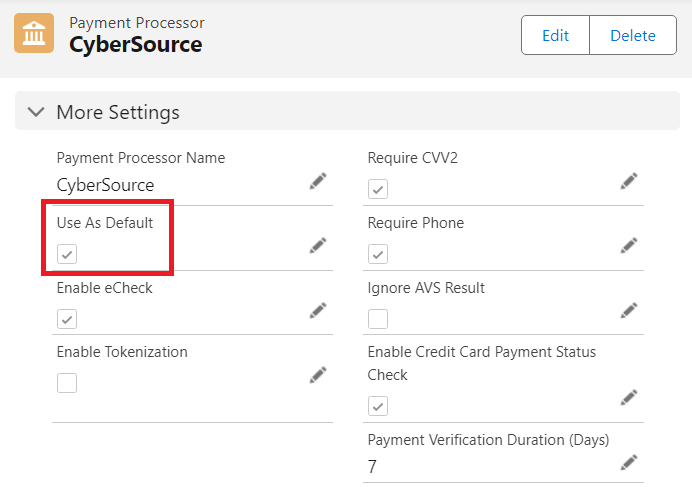Screen dimensions: 692x487
Task: Edit Payment Verification Duration pencil icon
Action: click(x=629, y=462)
